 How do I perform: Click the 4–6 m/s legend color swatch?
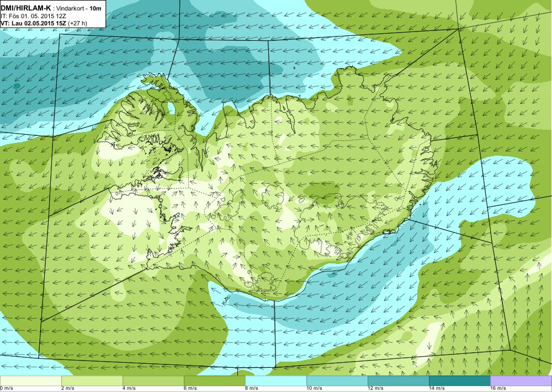point(153,381)
